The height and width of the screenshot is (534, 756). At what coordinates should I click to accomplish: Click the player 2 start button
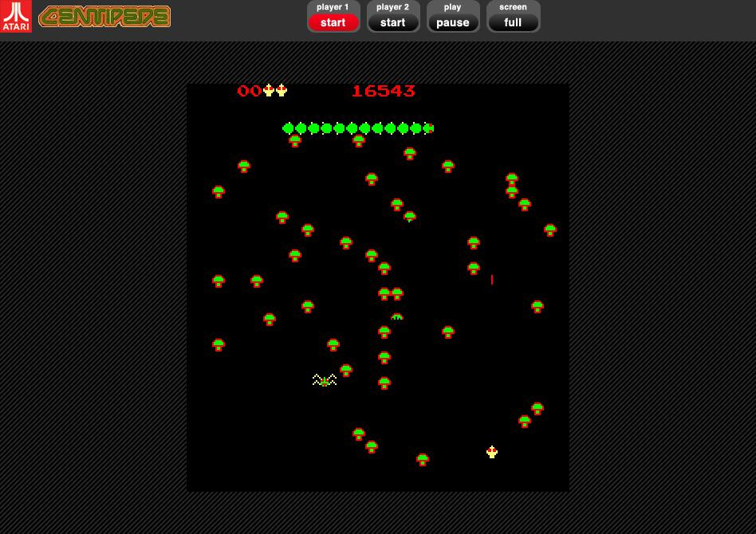(x=393, y=22)
